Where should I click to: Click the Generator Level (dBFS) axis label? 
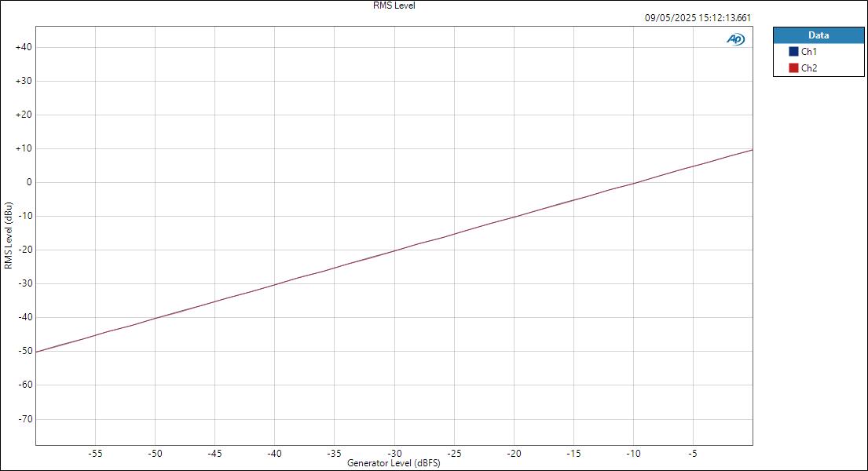pos(394,463)
